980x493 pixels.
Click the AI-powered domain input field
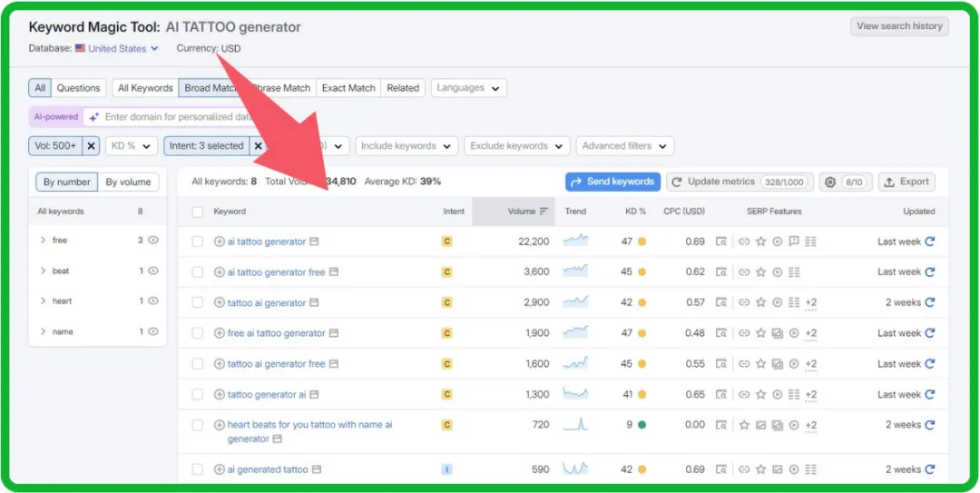pos(172,117)
